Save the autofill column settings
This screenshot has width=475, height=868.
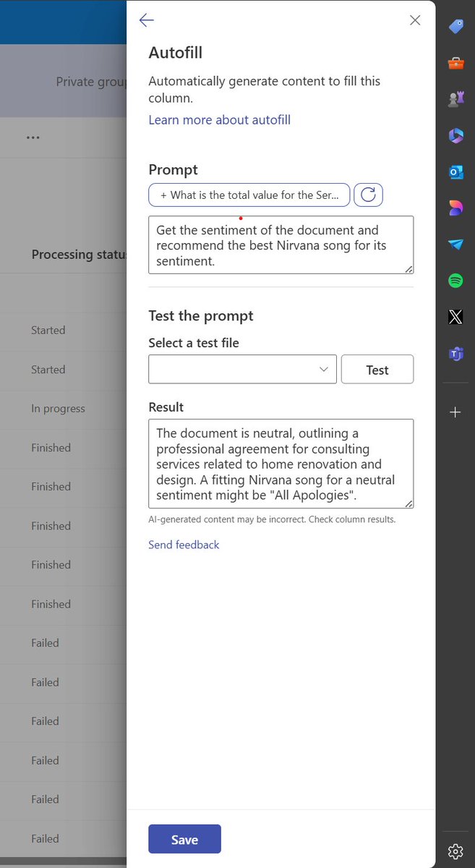click(184, 839)
